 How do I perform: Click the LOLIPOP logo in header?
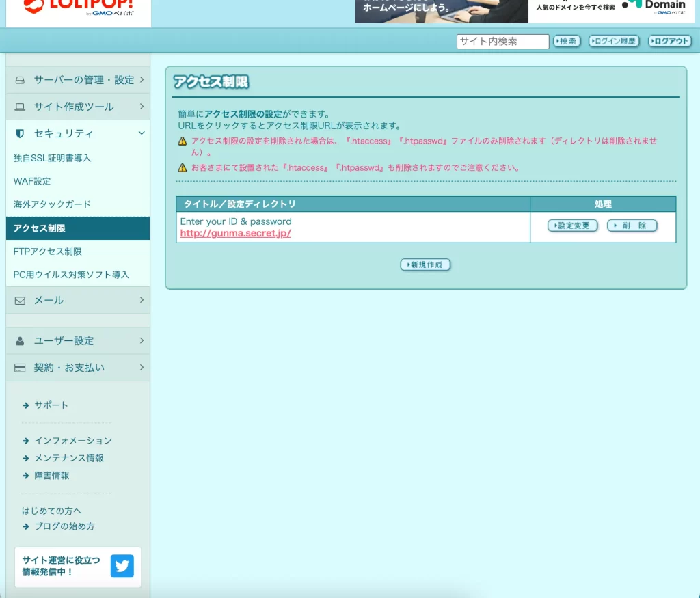[x=78, y=8]
